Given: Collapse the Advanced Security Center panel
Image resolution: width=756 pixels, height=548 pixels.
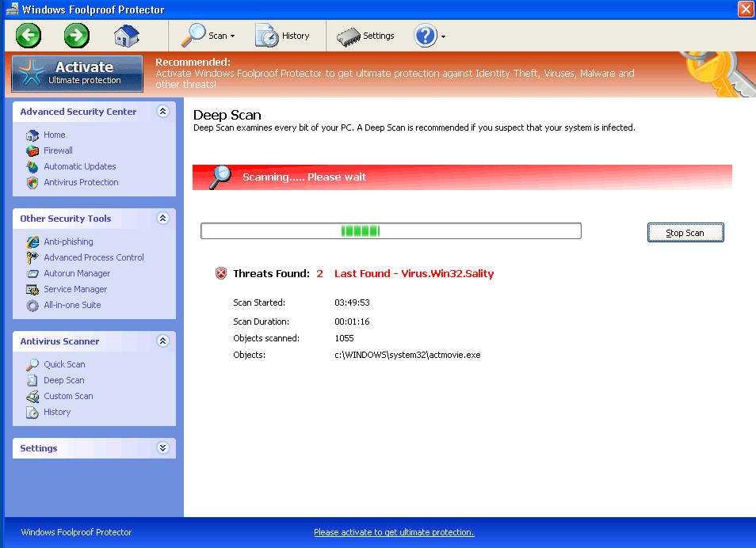Looking at the screenshot, I should tap(163, 112).
